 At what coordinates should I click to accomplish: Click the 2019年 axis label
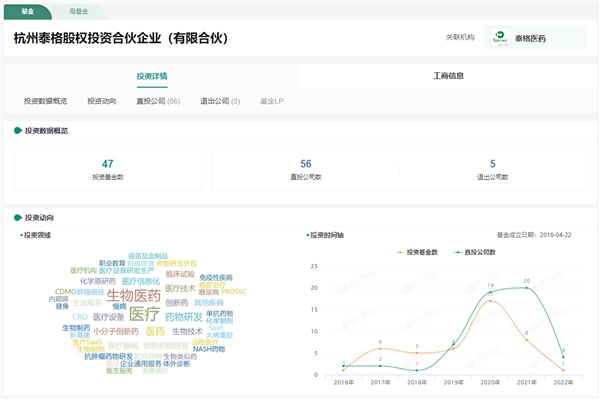tap(453, 382)
